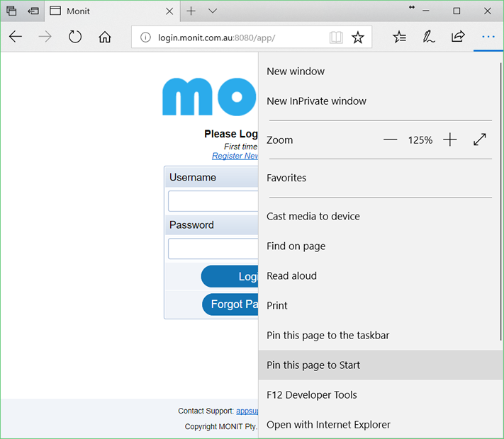Enter full screen from Zoom row

pyautogui.click(x=480, y=139)
